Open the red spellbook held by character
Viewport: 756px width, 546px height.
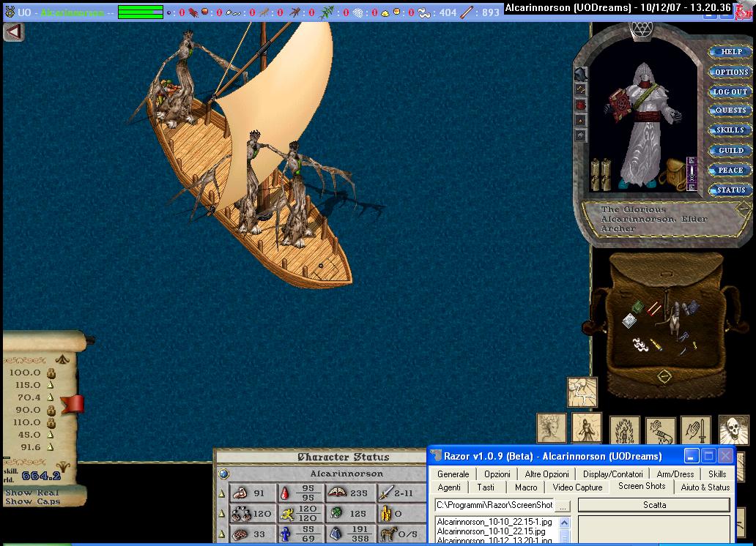click(620, 105)
